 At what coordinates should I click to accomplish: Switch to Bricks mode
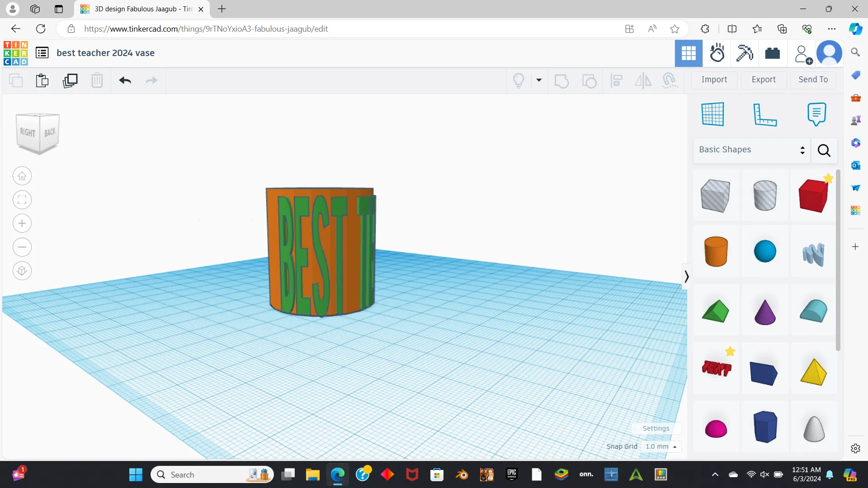pos(773,53)
